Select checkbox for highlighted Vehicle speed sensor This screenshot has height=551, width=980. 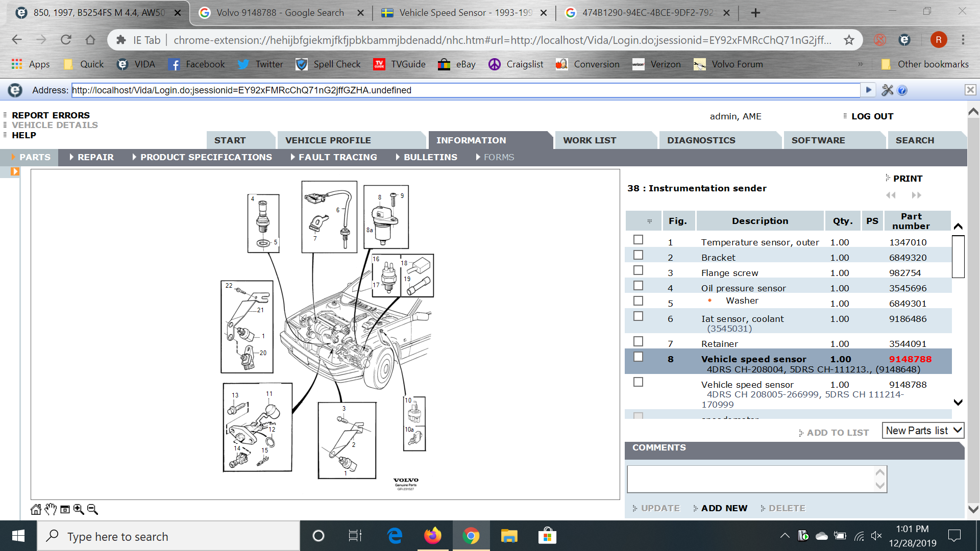click(638, 357)
